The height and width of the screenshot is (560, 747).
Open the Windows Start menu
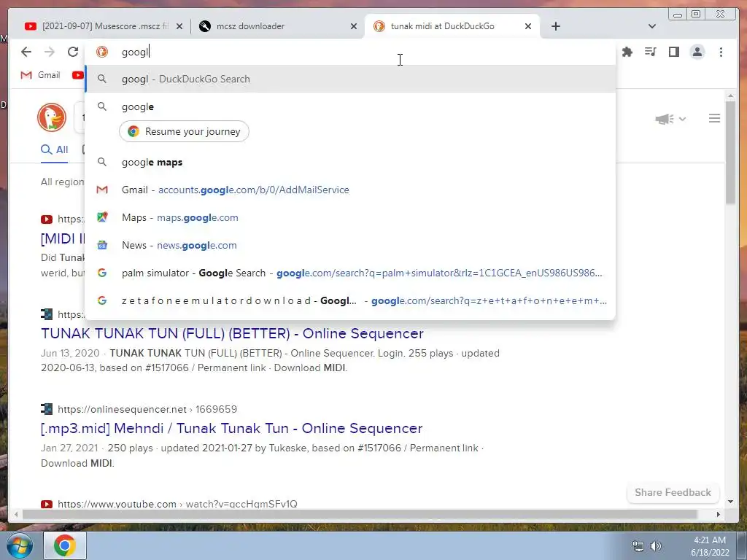(x=19, y=545)
